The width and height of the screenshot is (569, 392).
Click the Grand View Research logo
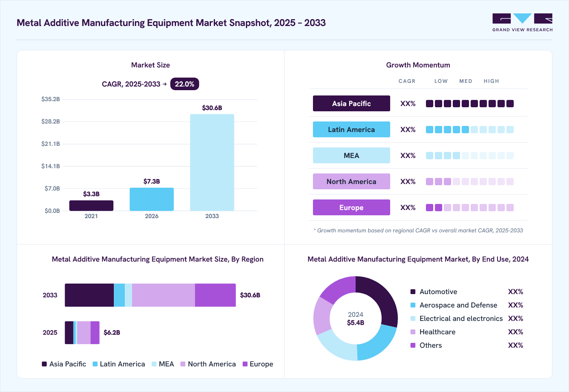(x=522, y=23)
